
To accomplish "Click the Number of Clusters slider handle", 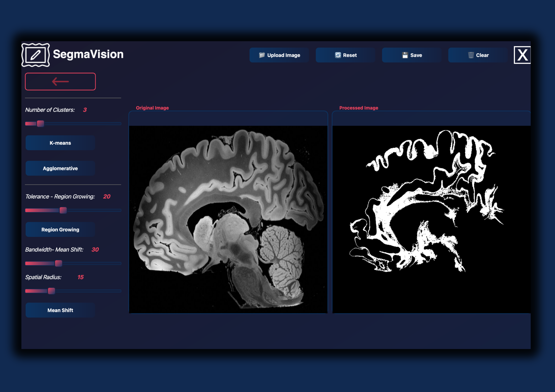I will [x=40, y=124].
